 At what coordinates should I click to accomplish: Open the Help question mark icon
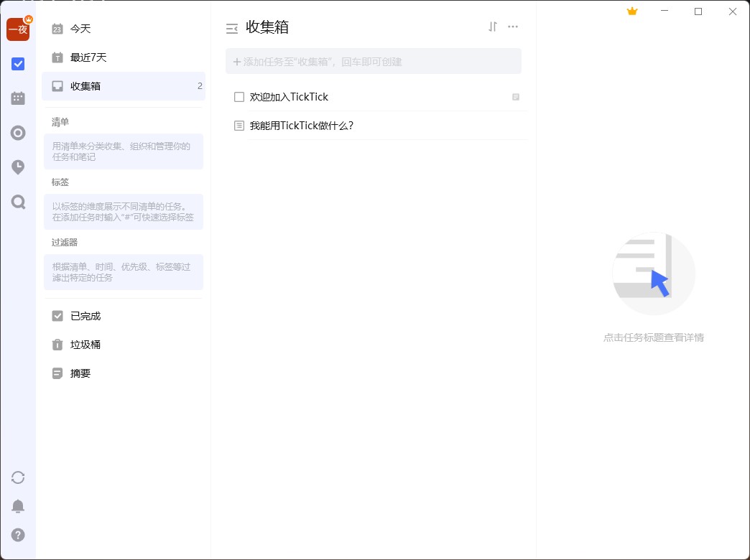click(18, 535)
